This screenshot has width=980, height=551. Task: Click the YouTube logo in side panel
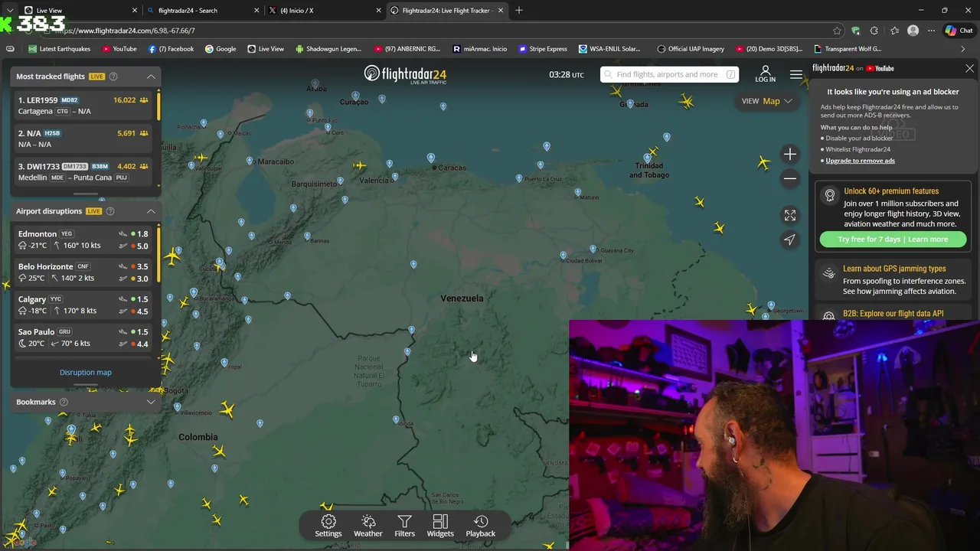(880, 68)
